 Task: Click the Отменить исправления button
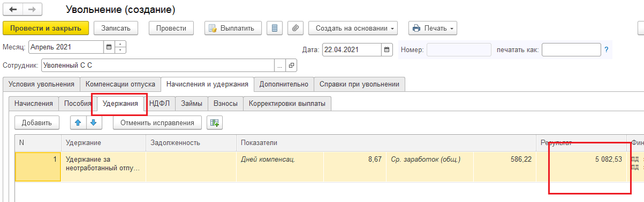pyautogui.click(x=157, y=122)
